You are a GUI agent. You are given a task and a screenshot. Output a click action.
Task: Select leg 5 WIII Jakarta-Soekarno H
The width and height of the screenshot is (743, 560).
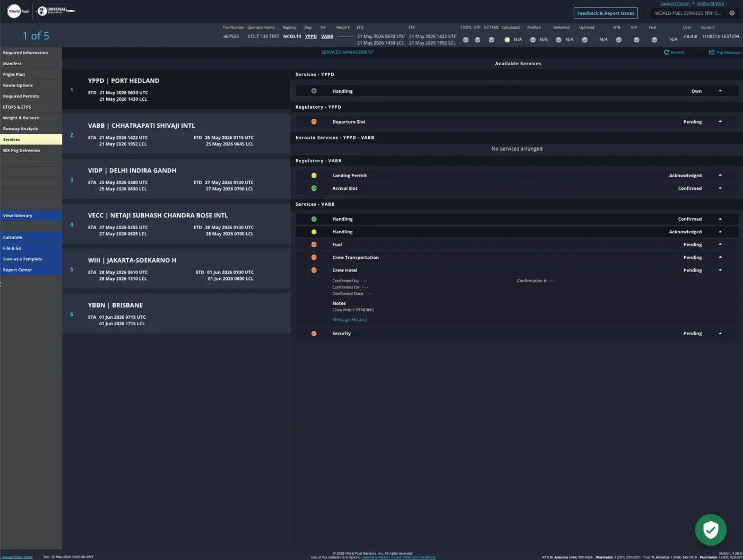click(x=176, y=269)
